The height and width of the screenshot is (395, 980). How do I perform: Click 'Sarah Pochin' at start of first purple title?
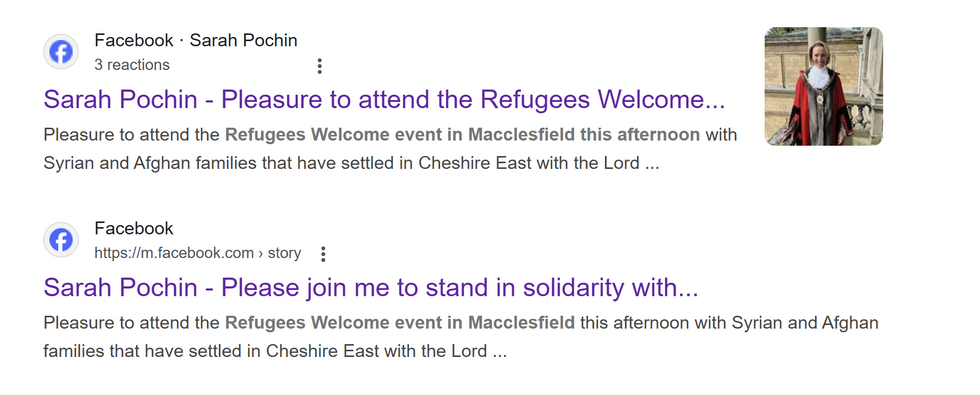(121, 100)
